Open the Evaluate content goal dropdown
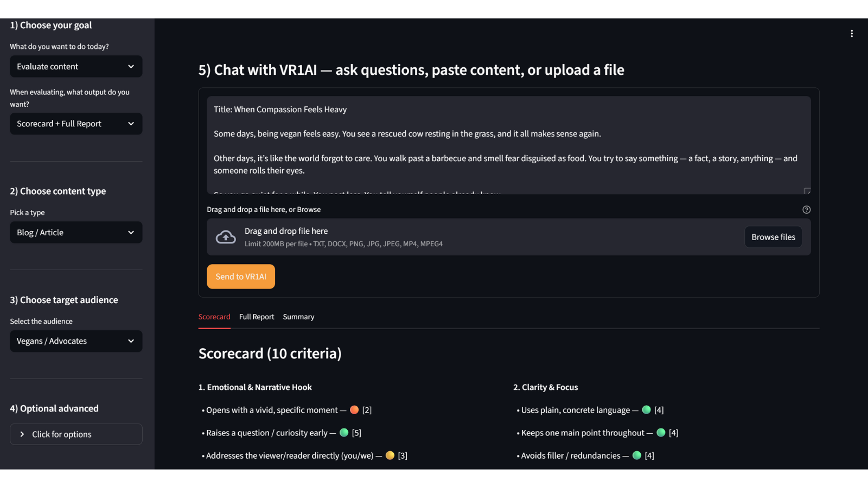This screenshot has height=488, width=868. point(76,67)
